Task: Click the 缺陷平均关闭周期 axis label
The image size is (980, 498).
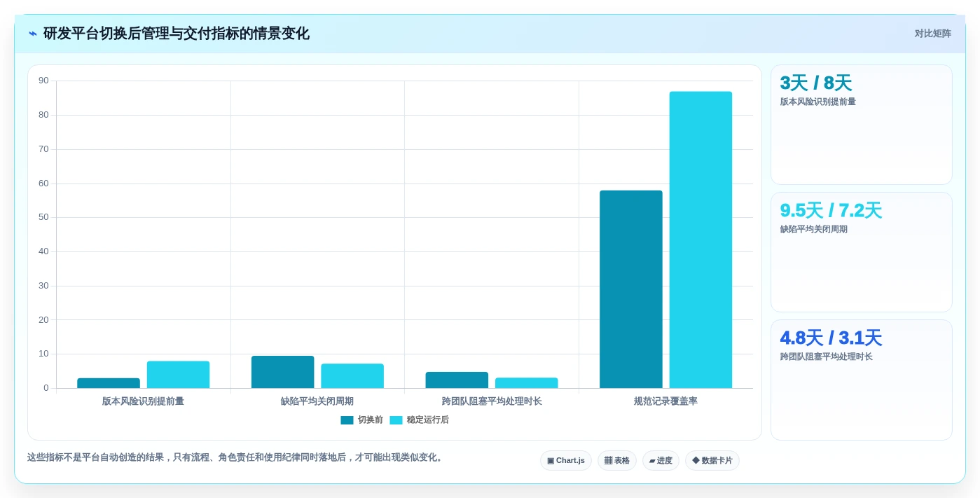Action: (317, 401)
